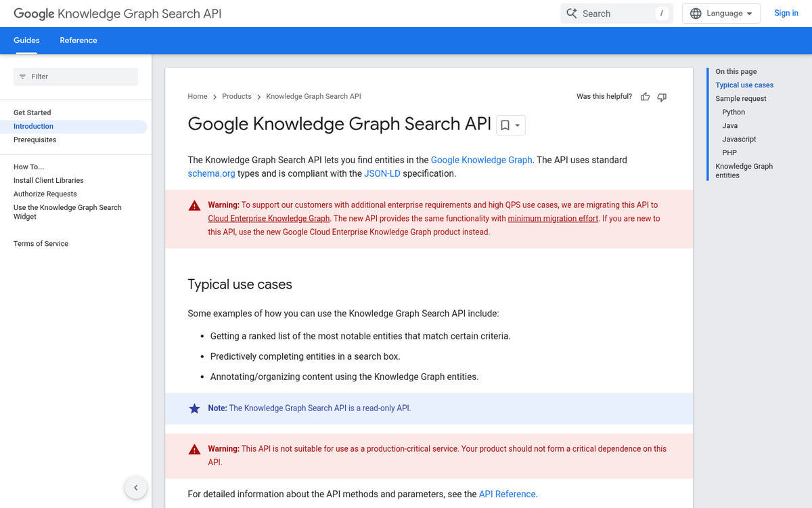Jump to Python in page outline
This screenshot has height=508, width=812.
coord(734,112)
